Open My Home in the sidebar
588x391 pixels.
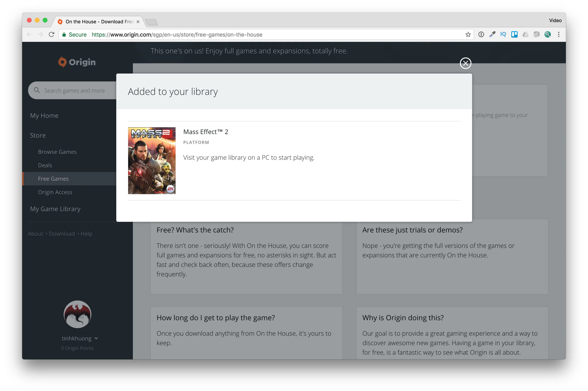point(44,115)
